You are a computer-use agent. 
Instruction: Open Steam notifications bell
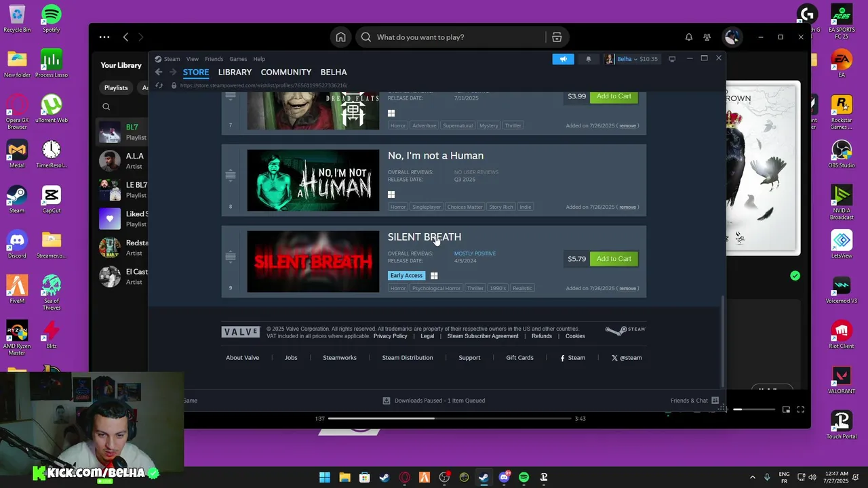tap(589, 59)
